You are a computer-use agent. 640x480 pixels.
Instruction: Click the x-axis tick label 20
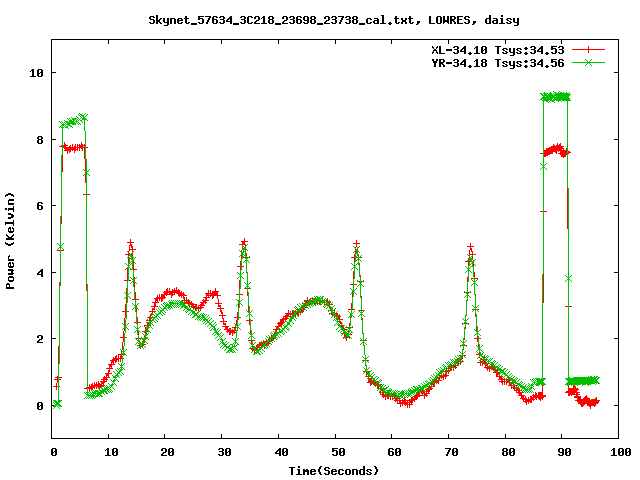point(167,452)
